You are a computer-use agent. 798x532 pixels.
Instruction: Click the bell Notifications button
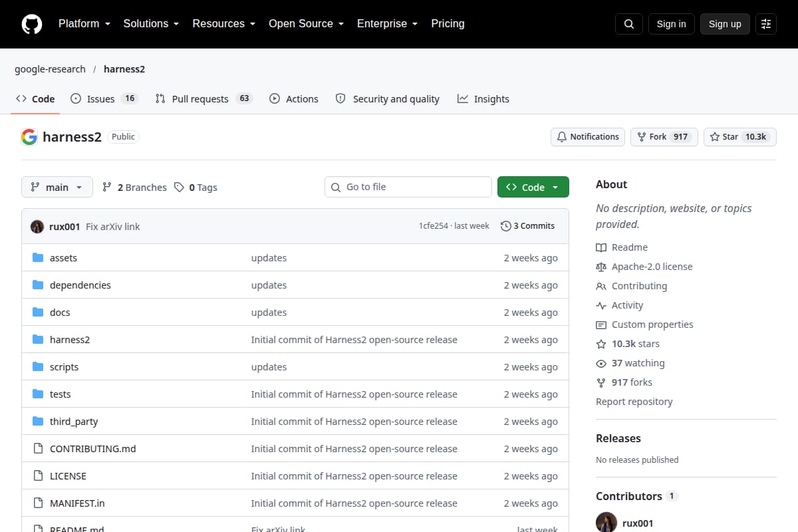tap(588, 137)
